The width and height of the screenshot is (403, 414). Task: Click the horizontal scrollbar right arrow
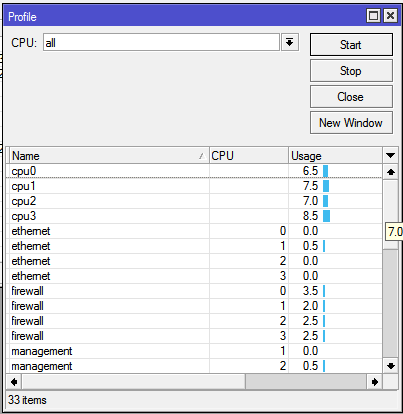tap(374, 382)
